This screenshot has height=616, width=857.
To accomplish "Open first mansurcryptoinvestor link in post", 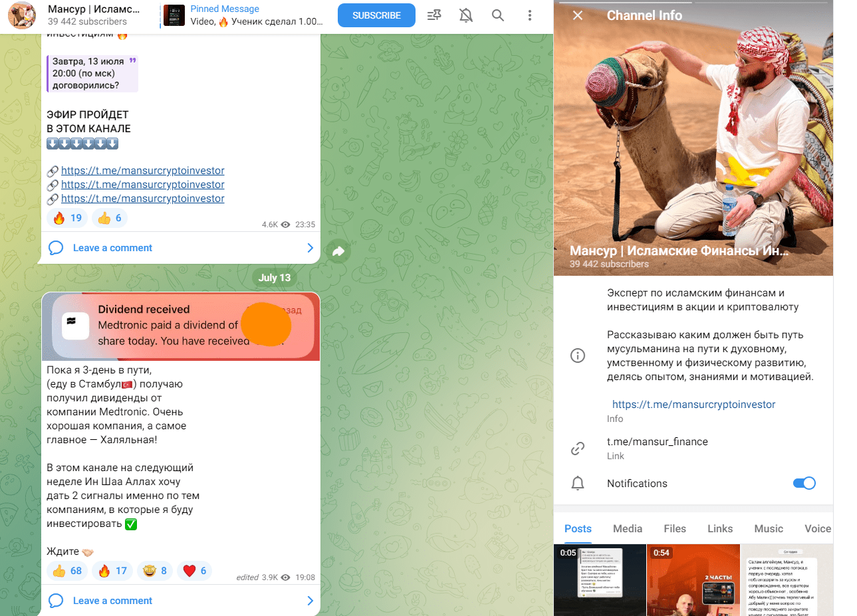I will [x=143, y=171].
